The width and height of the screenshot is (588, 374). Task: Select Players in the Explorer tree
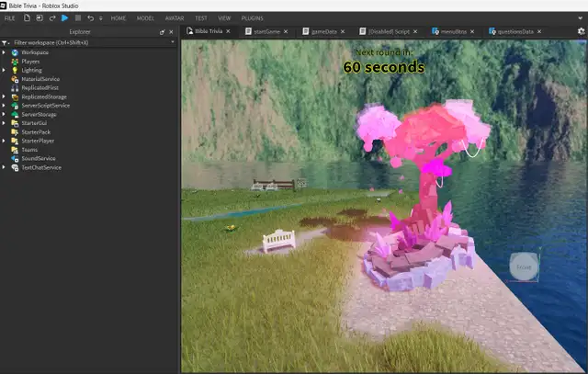pos(30,62)
